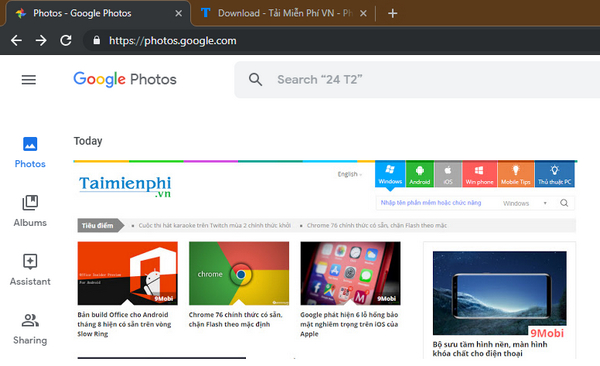Open the Office for Android thumbnail
600x366 pixels.
(127, 273)
